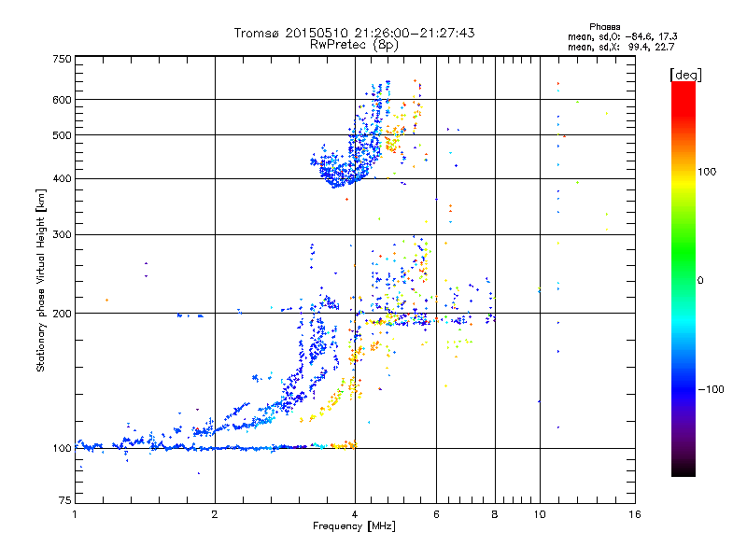Click the y-axis label '200'

(63, 314)
